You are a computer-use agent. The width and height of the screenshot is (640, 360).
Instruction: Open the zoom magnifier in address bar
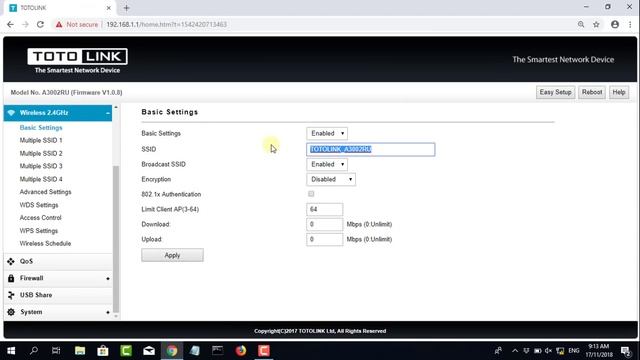pyautogui.click(x=581, y=24)
